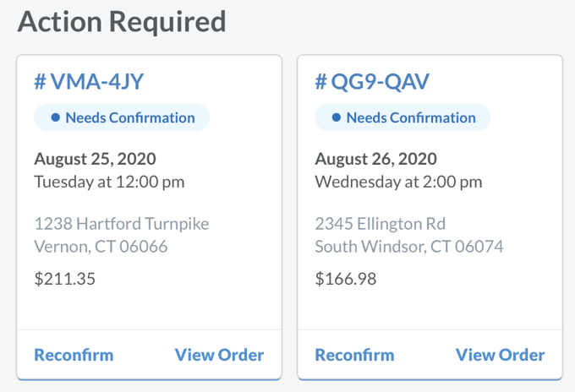Click the blue status dot on order QG9-QAV
Screen dimensions: 575x392
[x=337, y=118]
